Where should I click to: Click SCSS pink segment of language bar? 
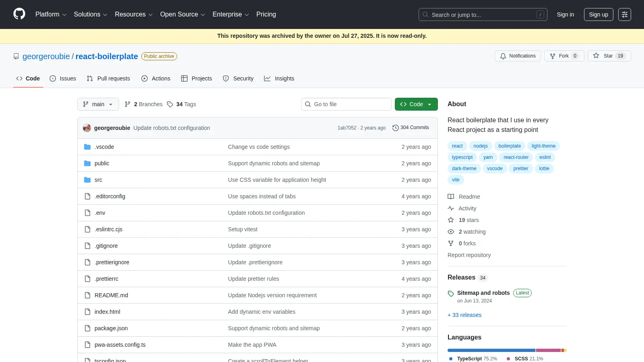548,350
